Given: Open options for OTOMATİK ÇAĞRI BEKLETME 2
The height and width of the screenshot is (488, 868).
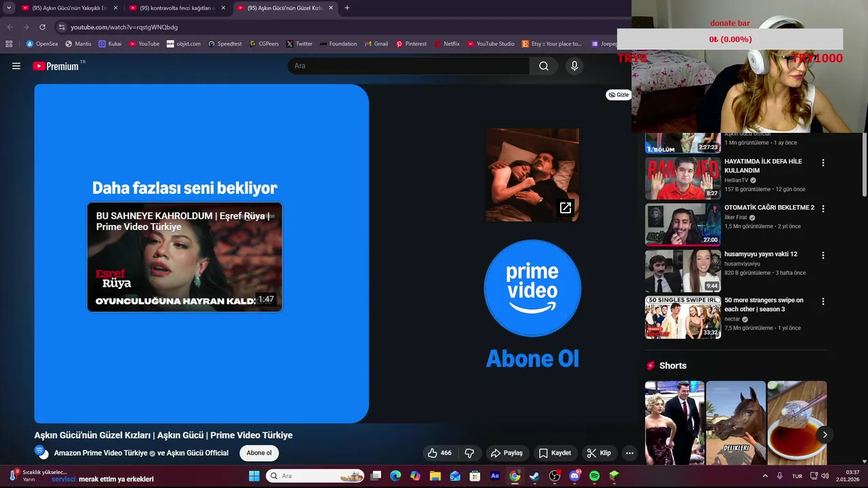Looking at the screenshot, I should [x=823, y=209].
